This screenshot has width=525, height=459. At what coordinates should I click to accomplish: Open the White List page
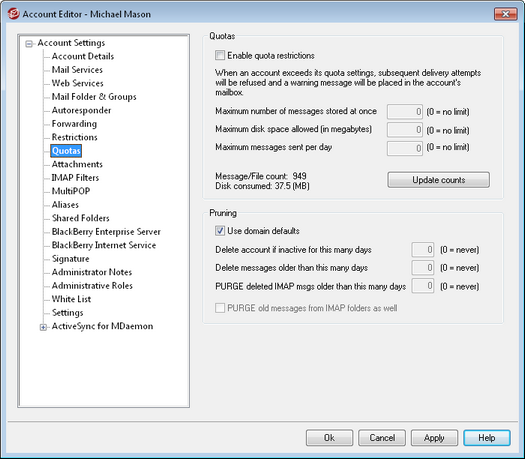[x=71, y=299]
